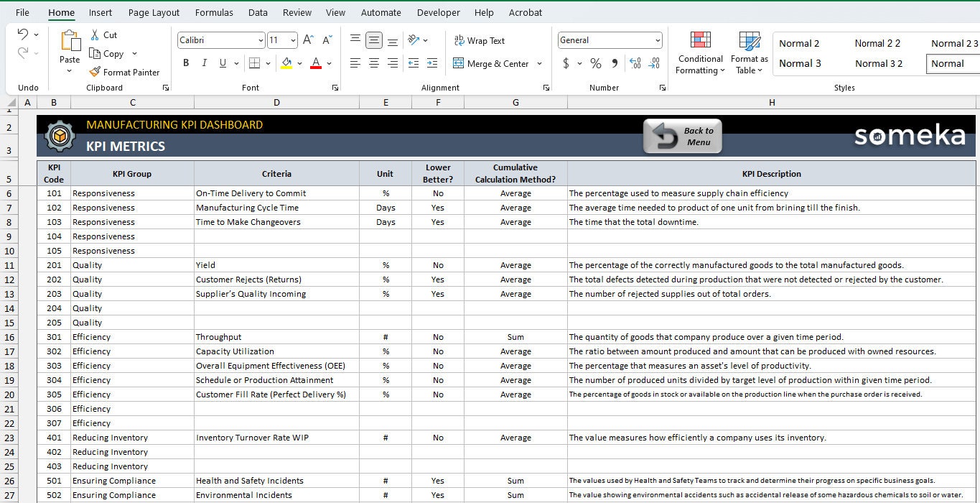Open Conditional Formatting
Image resolution: width=980 pixels, height=503 pixels.
[x=699, y=52]
